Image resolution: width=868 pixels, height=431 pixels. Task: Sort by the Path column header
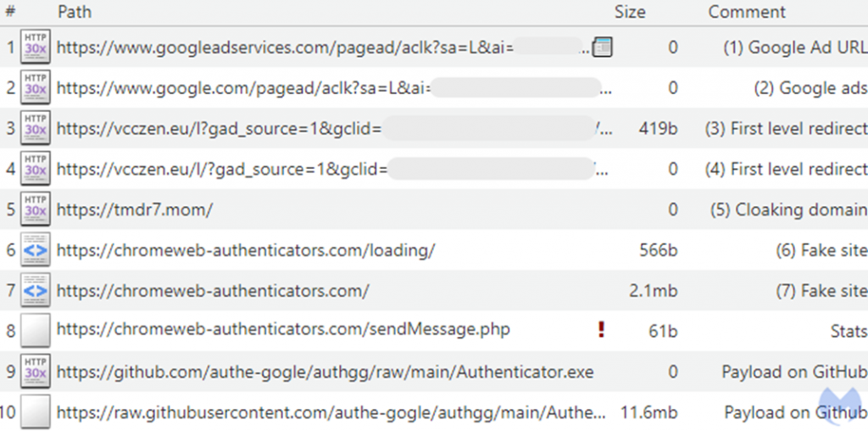click(75, 12)
